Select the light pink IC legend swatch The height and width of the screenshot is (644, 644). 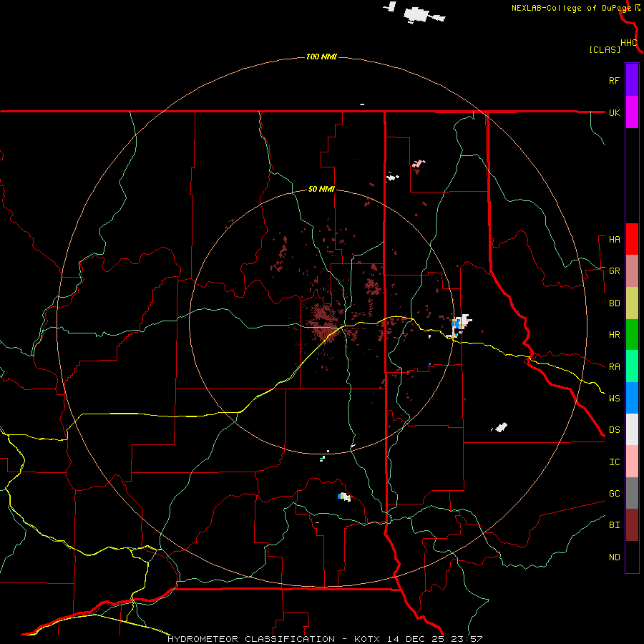coord(632,462)
